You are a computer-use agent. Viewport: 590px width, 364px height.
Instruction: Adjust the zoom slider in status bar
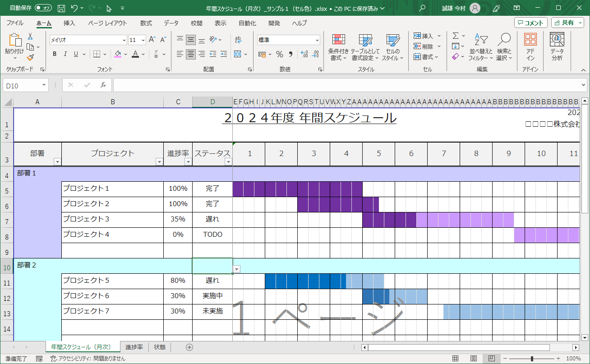532,359
